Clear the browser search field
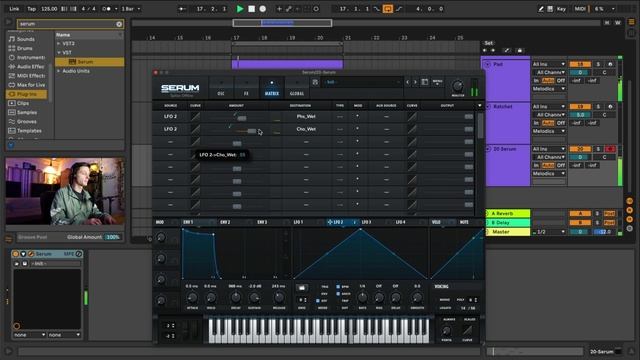640x360 pixels. pos(119,24)
